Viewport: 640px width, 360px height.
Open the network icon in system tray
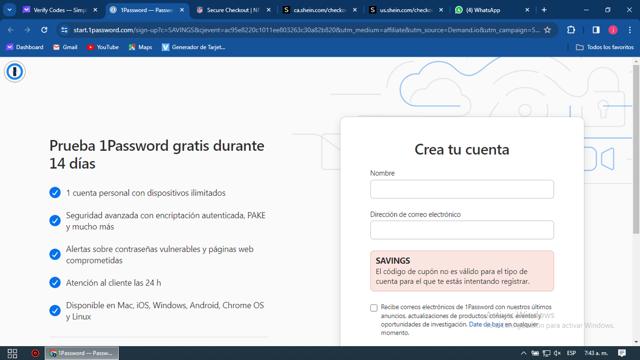pyautogui.click(x=546, y=353)
